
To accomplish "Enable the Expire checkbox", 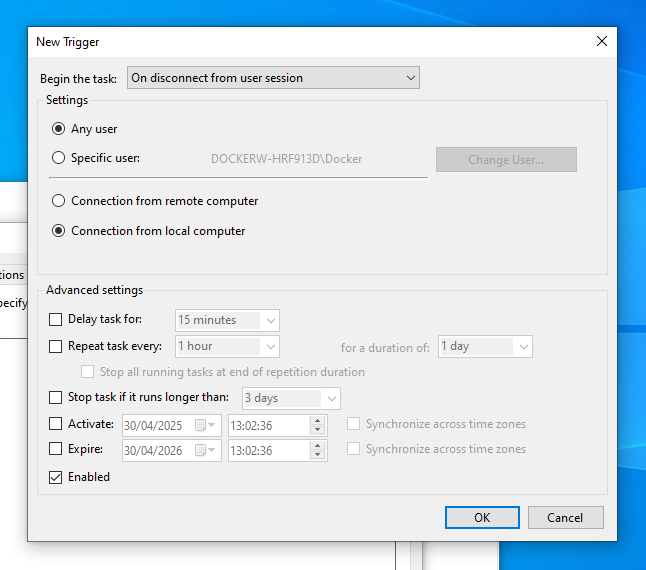I will pos(56,450).
